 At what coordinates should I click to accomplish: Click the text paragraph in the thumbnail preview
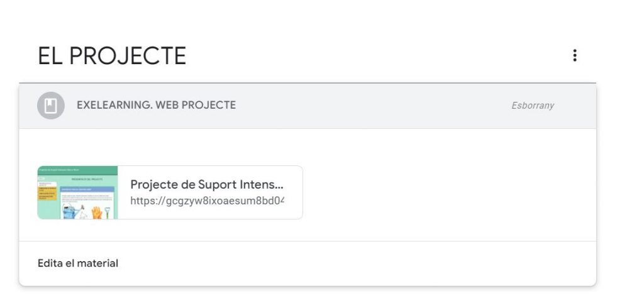click(87, 197)
